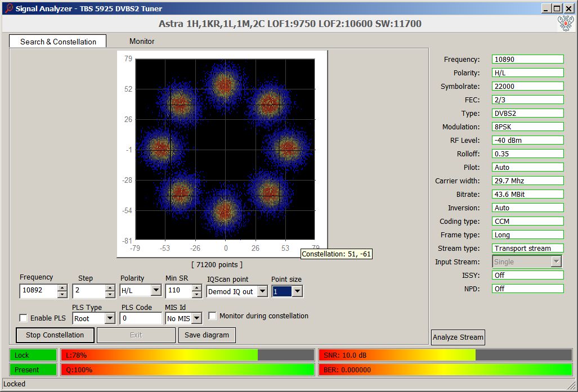Click the search Frequency input 10892

[x=39, y=291]
